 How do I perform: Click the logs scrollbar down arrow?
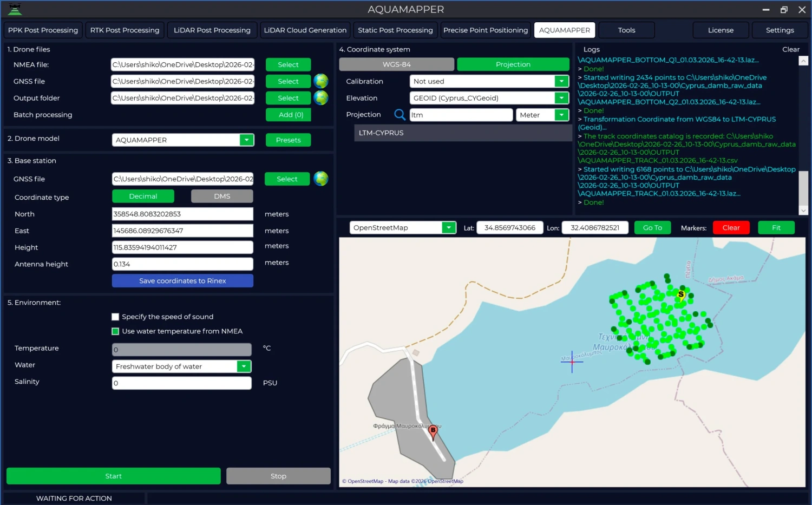[x=803, y=211]
